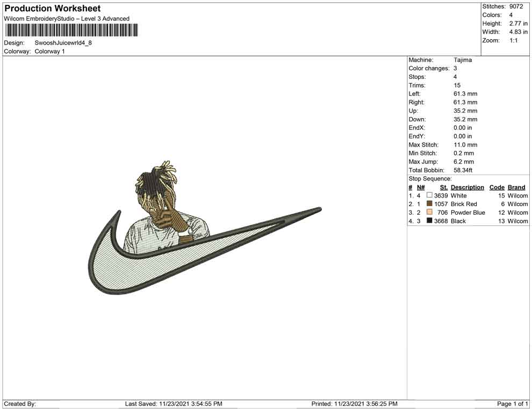The height and width of the screenshot is (409, 532).
Task: Click the Max Stitch value '11.0 mm'
Action: (465, 145)
